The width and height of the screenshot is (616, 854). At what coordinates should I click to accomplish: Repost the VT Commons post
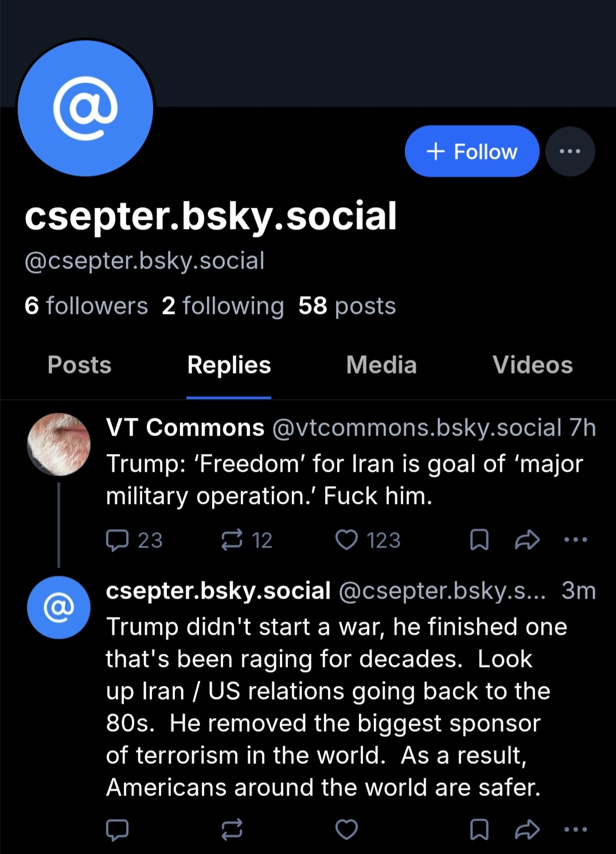[232, 540]
